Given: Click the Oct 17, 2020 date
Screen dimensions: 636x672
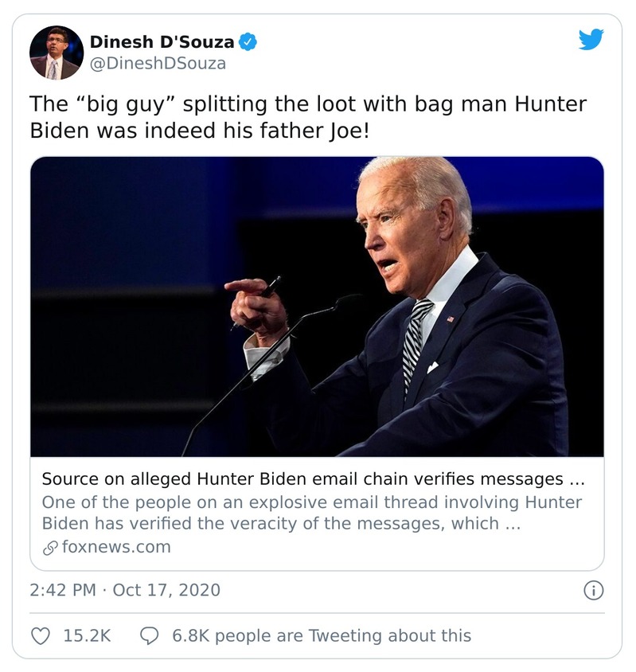Looking at the screenshot, I should coord(166,590).
